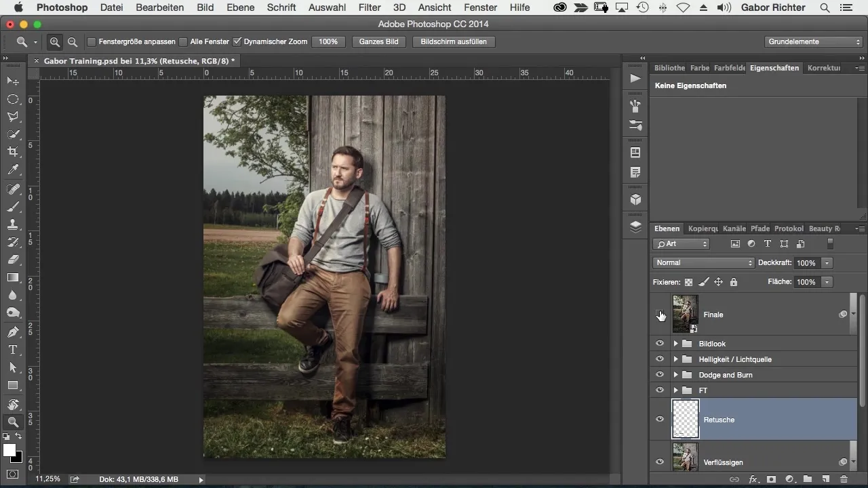Select the Eyedropper tool
This screenshot has width=868, height=488.
coord(13,170)
